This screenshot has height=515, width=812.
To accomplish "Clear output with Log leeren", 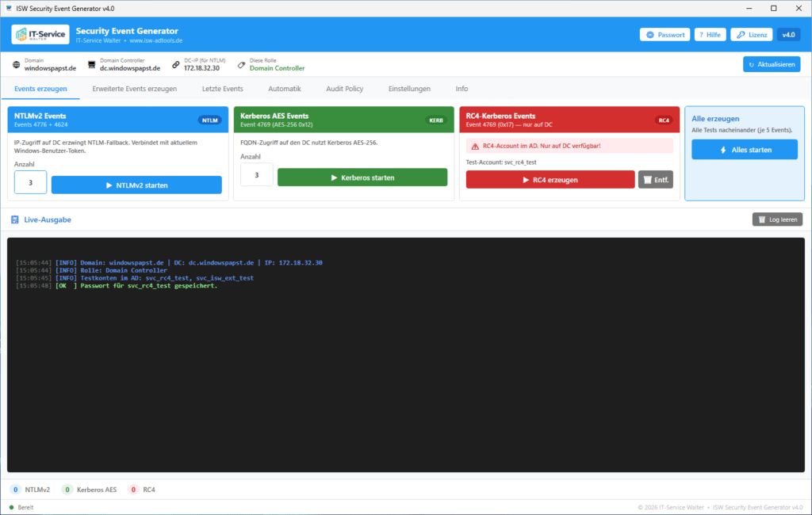I will [777, 219].
